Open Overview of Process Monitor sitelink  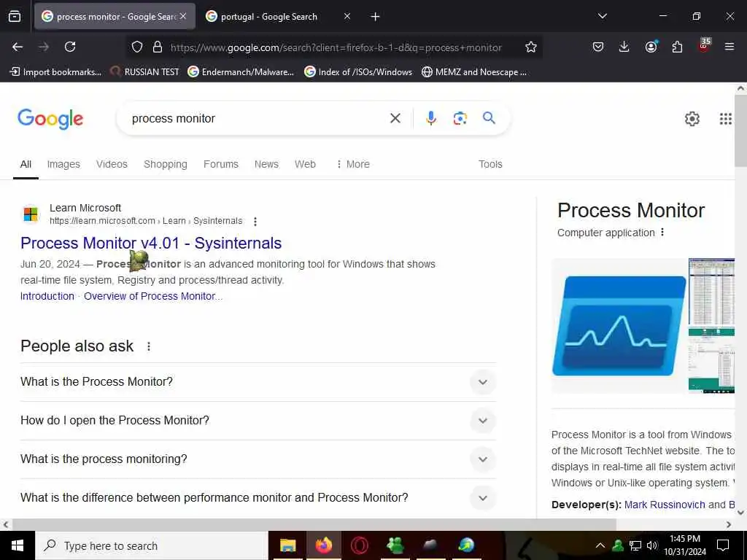click(153, 296)
